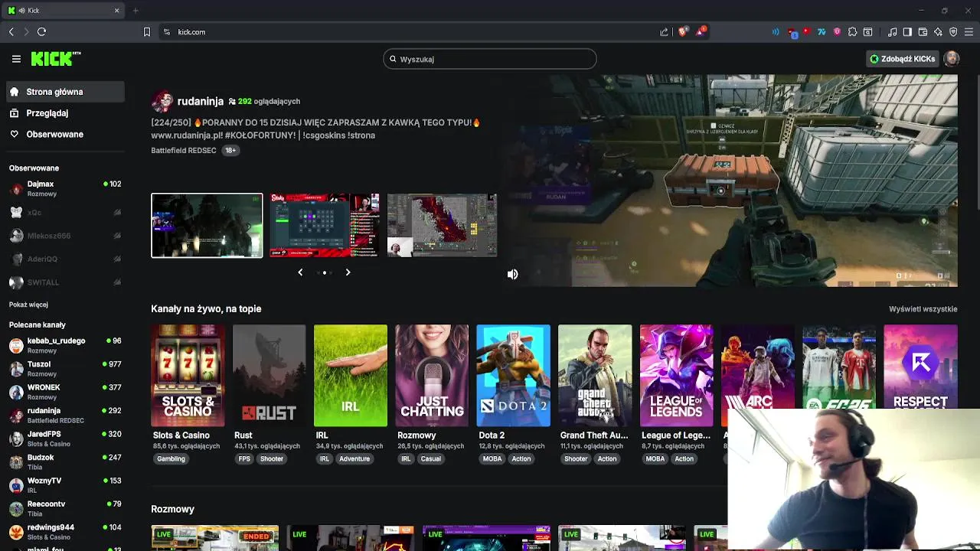The height and width of the screenshot is (551, 980).
Task: Open the Brave VPN shield icon
Action: (x=953, y=32)
